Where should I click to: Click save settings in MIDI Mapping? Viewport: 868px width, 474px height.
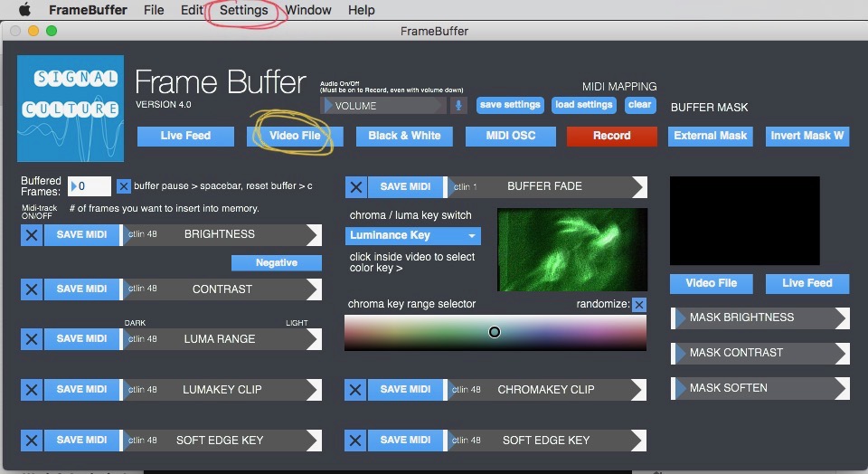point(510,105)
